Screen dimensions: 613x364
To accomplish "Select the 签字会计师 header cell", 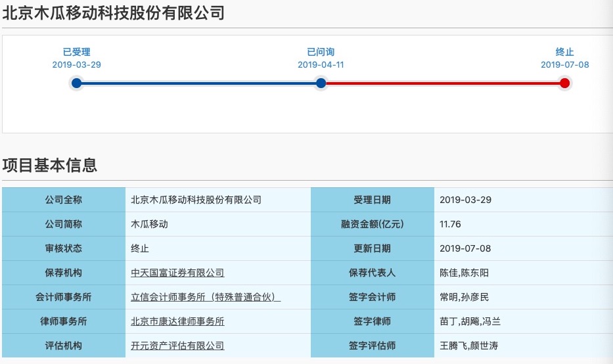I will click(372, 297).
